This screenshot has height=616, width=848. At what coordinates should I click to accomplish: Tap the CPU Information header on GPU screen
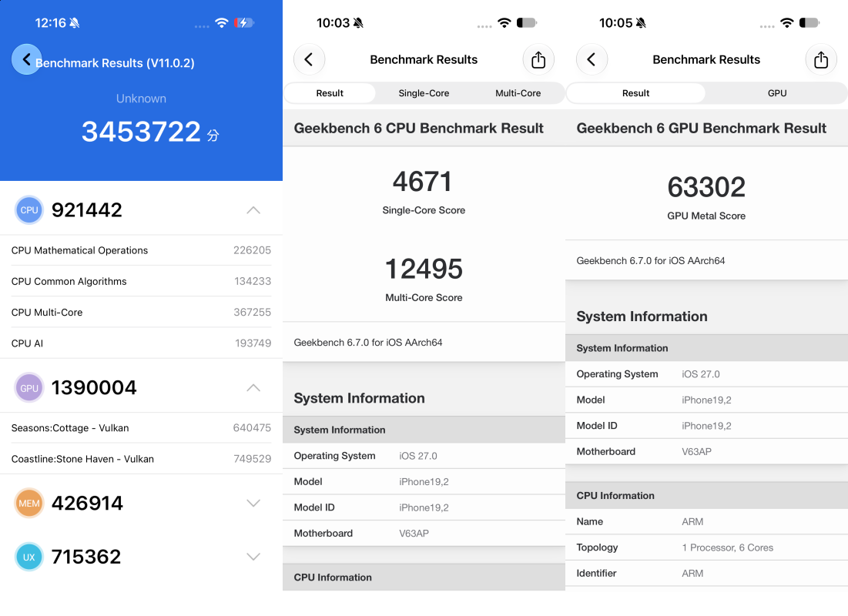click(707, 495)
